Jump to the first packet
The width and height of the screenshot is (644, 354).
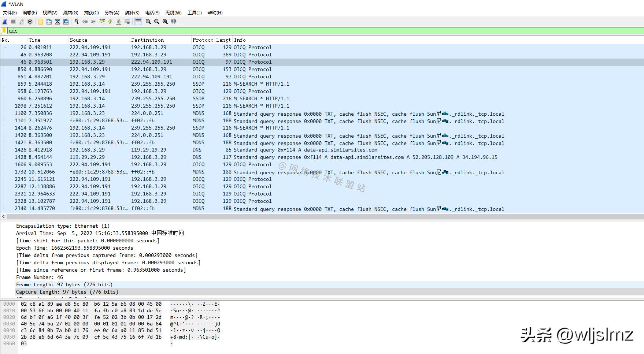click(x=110, y=22)
